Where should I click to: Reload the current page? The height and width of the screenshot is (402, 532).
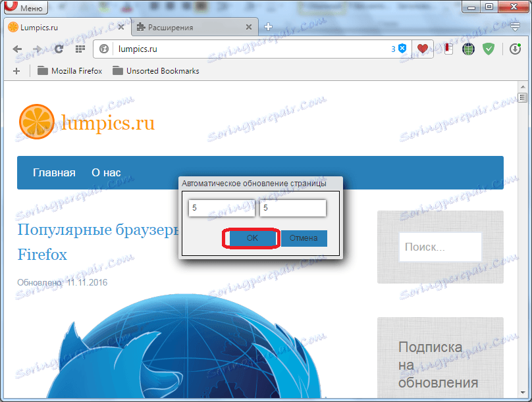(x=59, y=49)
